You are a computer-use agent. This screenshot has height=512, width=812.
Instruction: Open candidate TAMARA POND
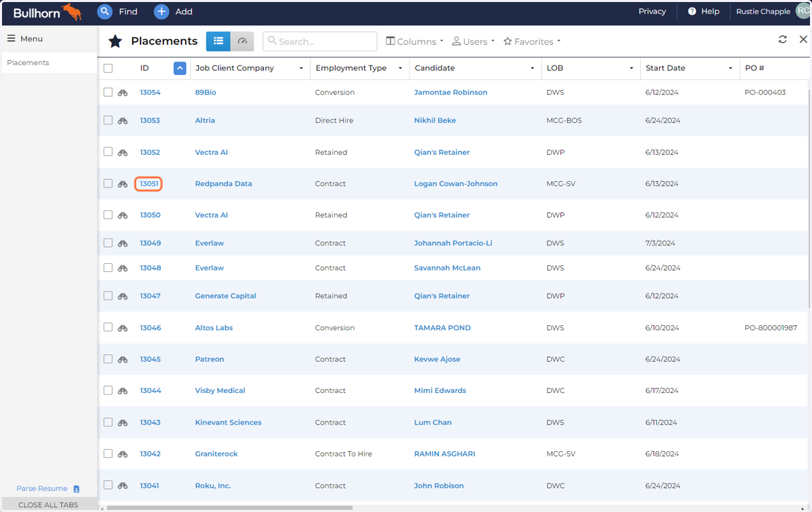point(443,327)
